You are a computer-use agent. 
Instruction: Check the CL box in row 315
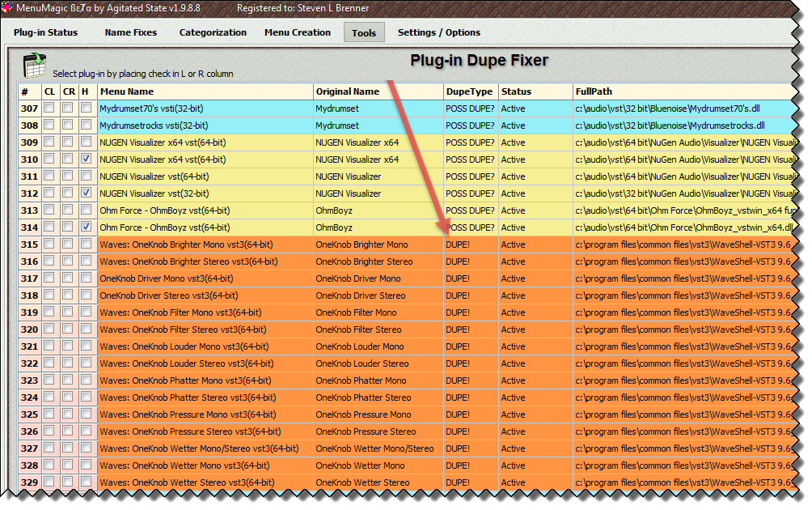pos(49,244)
